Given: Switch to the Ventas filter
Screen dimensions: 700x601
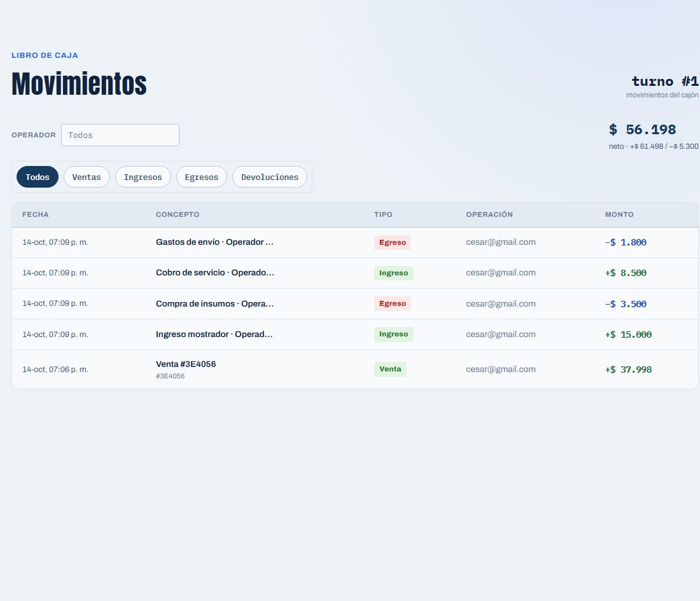Looking at the screenshot, I should 87,177.
